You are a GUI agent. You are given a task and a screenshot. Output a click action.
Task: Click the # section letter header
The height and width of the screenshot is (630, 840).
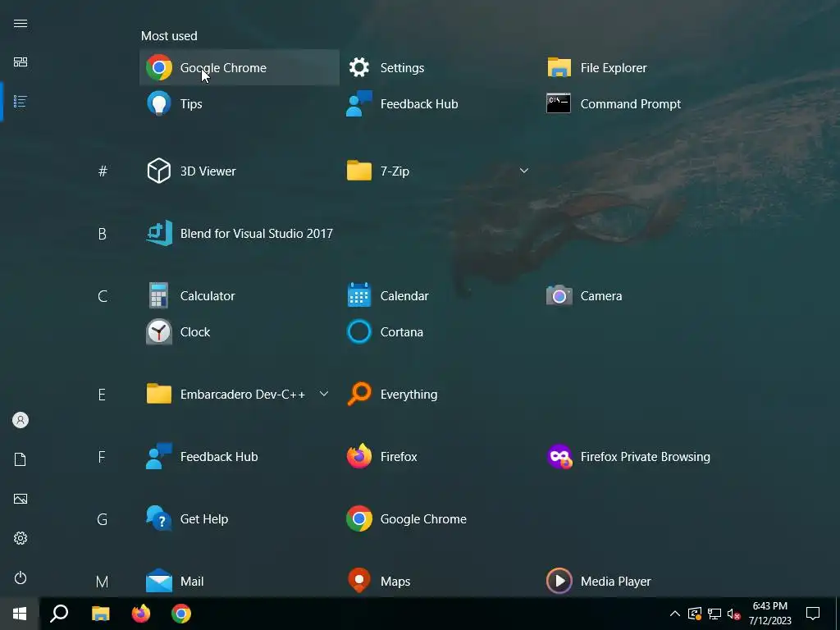[103, 171]
